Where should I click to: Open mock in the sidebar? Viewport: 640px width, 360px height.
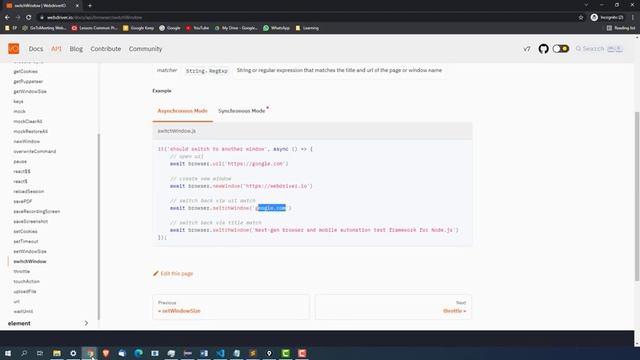tap(19, 111)
